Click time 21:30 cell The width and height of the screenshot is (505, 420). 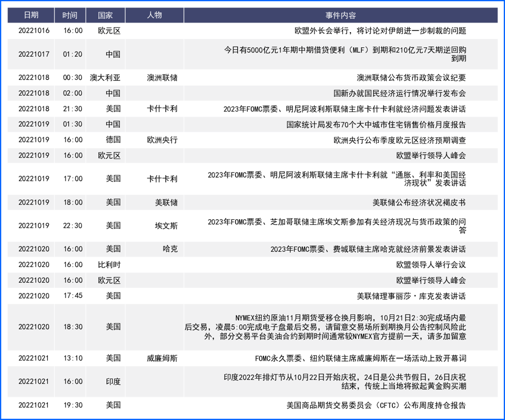[x=73, y=109]
